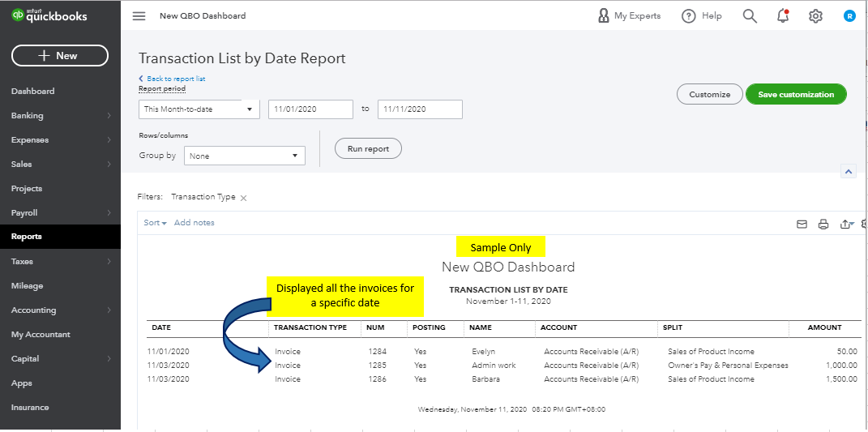The width and height of the screenshot is (868, 432).
Task: Email the report using envelope icon
Action: pyautogui.click(x=802, y=225)
